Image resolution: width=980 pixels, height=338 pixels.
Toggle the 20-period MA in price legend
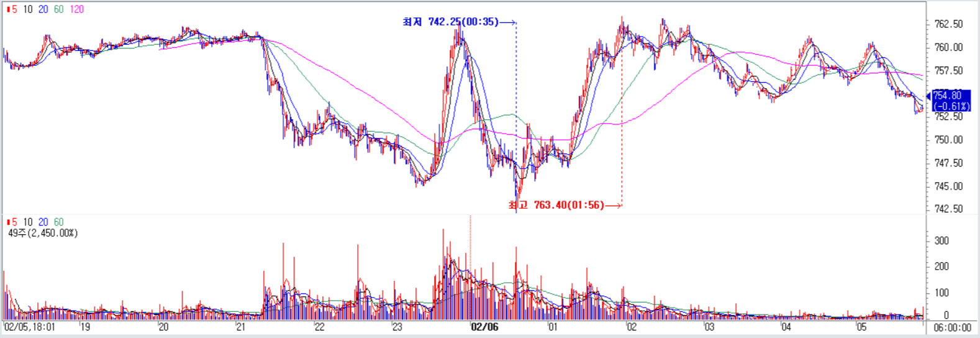click(x=43, y=9)
